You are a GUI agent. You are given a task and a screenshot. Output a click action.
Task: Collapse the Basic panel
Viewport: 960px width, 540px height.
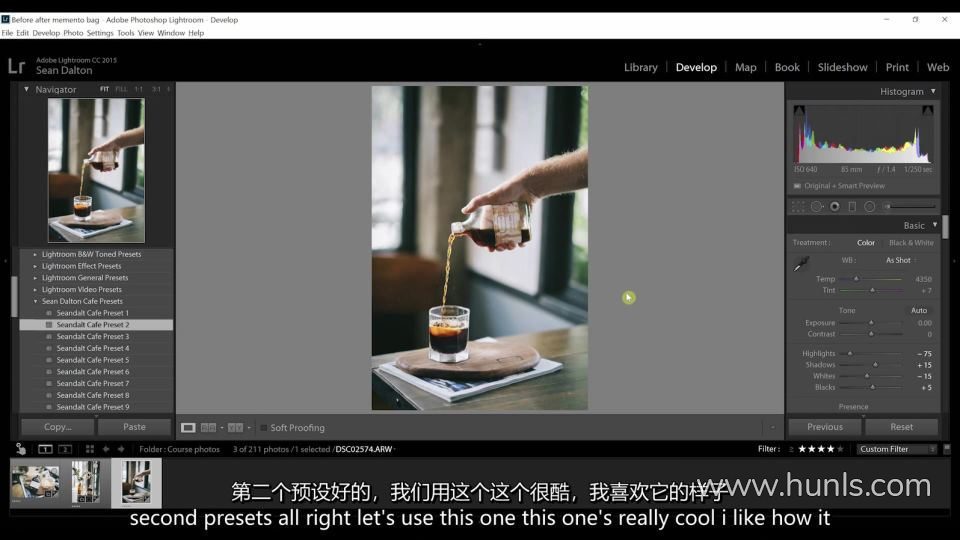(x=935, y=225)
